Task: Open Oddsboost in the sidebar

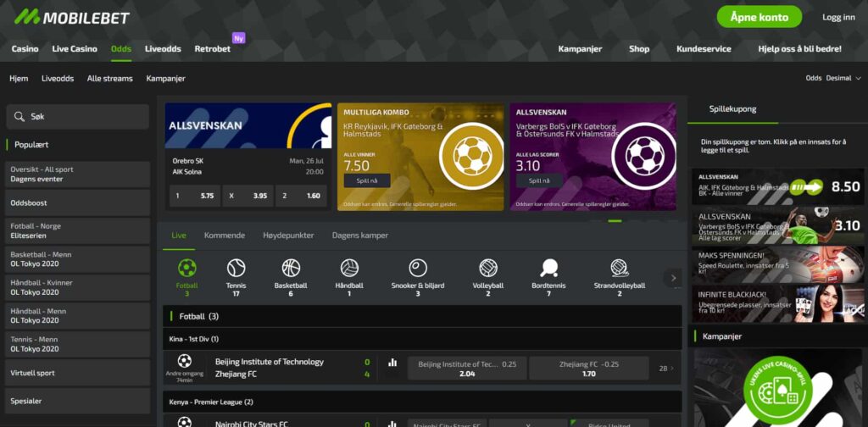Action: coord(77,203)
